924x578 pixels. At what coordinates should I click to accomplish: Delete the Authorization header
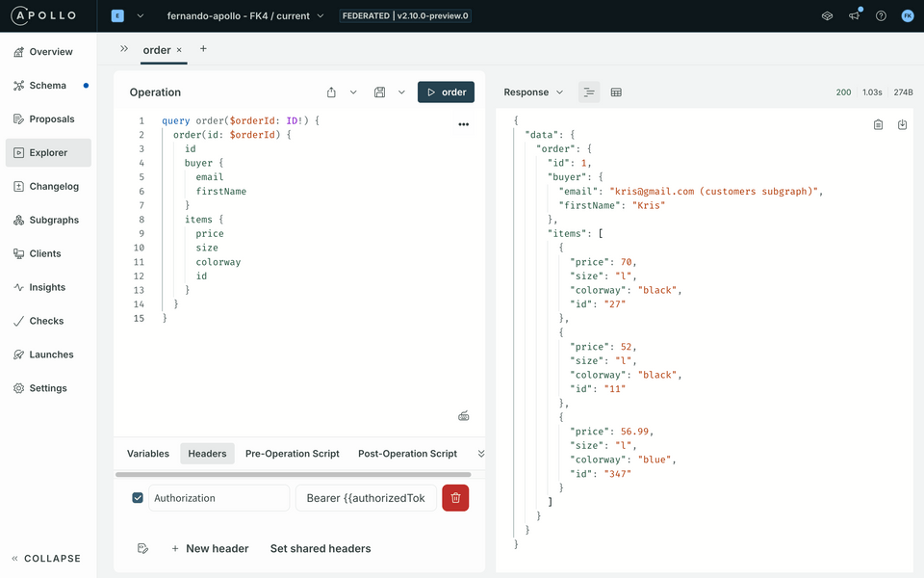455,498
